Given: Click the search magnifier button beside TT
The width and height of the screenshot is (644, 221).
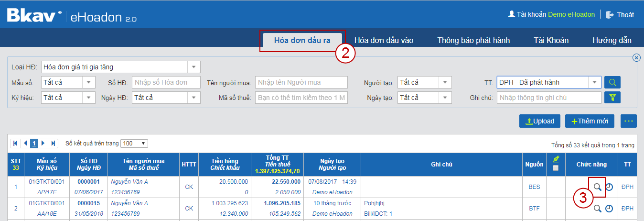Looking at the screenshot, I should pyautogui.click(x=612, y=82).
